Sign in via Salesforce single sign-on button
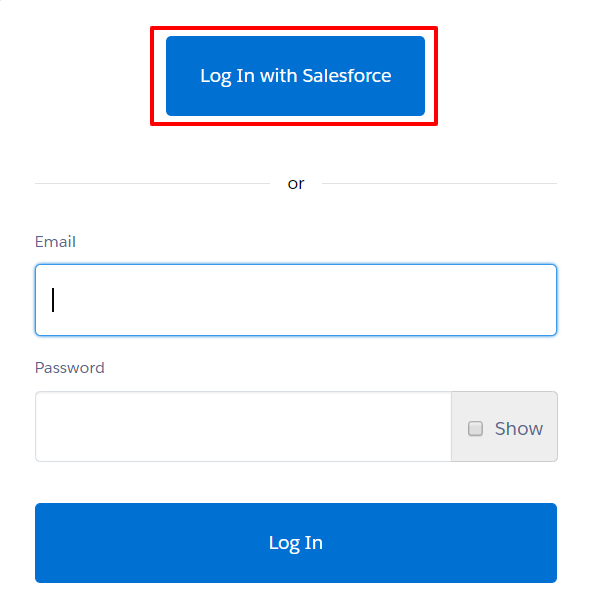Screen dimensions: 589x594 [x=295, y=76]
